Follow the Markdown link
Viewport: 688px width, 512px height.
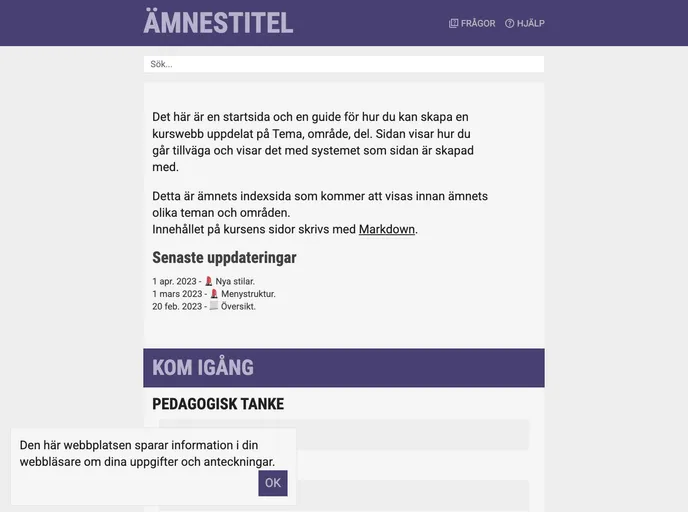[x=387, y=229]
